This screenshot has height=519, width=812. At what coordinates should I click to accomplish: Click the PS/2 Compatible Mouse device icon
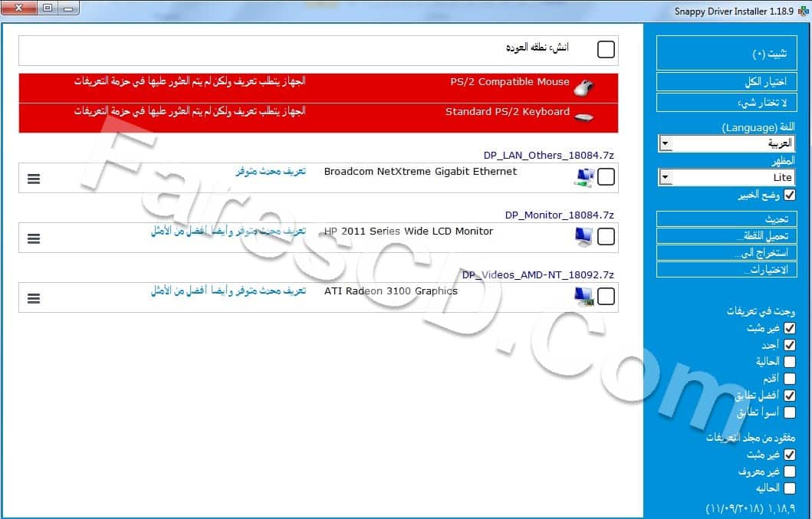click(x=584, y=88)
